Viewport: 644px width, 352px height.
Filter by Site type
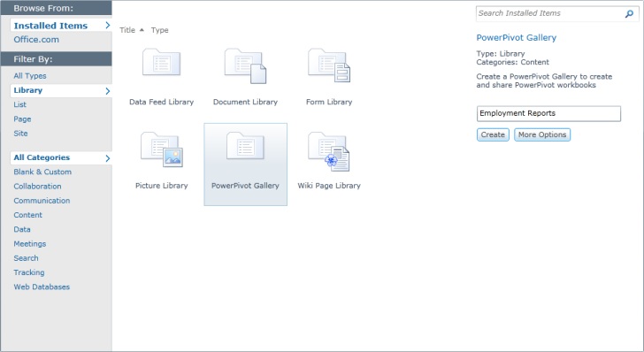(x=20, y=134)
